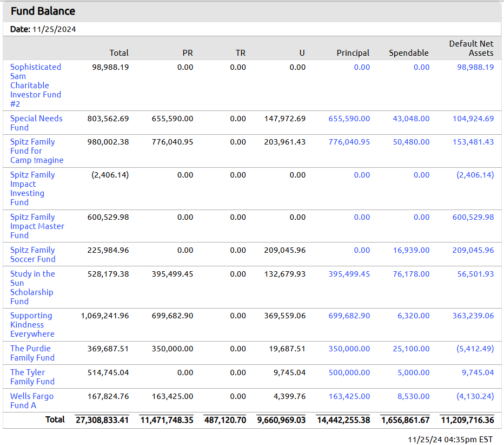Click Wells Fargo Fund A principal 163,425.00 link
The image size is (504, 445).
(349, 396)
